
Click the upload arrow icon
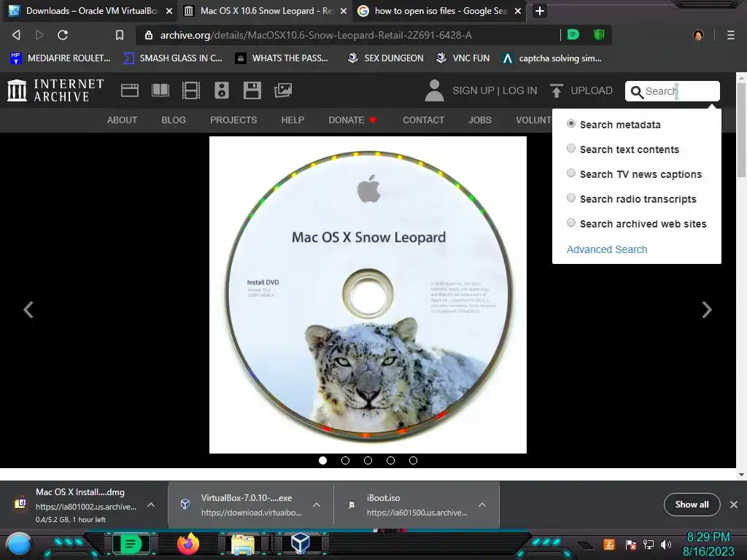pos(556,90)
